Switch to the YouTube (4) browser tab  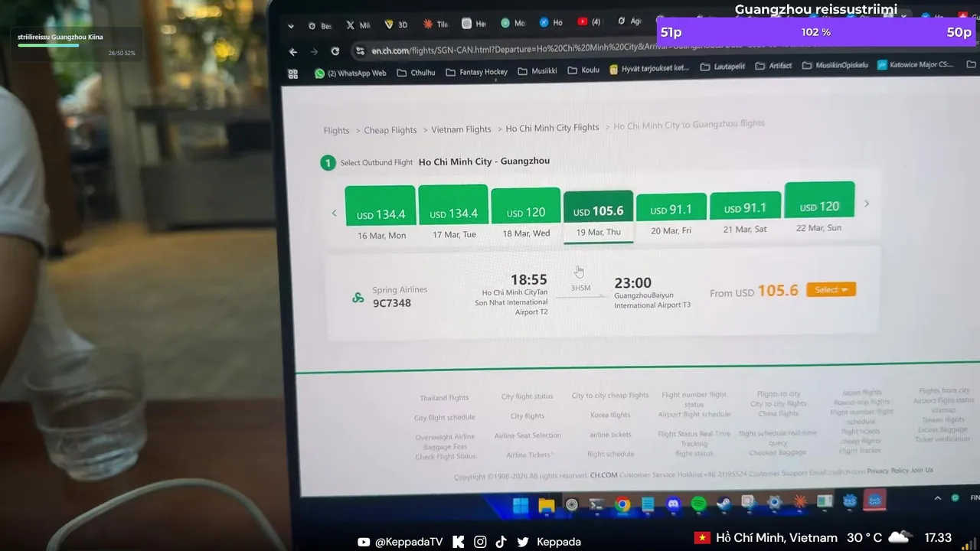coord(589,22)
